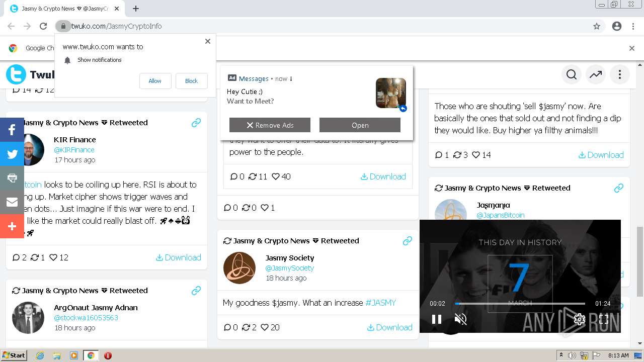Open the red Opera icon in taskbar
644x362 pixels.
(x=108, y=355)
